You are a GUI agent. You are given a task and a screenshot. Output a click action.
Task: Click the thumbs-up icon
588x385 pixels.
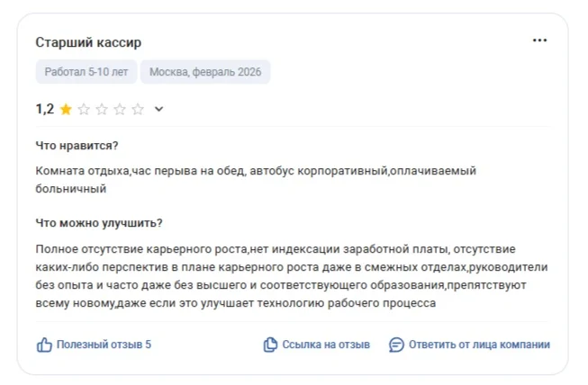44,345
